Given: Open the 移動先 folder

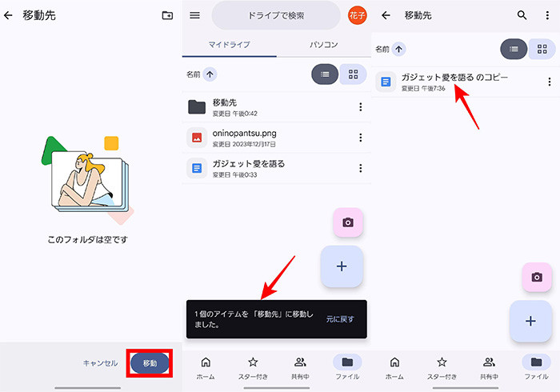Looking at the screenshot, I should tap(277, 107).
